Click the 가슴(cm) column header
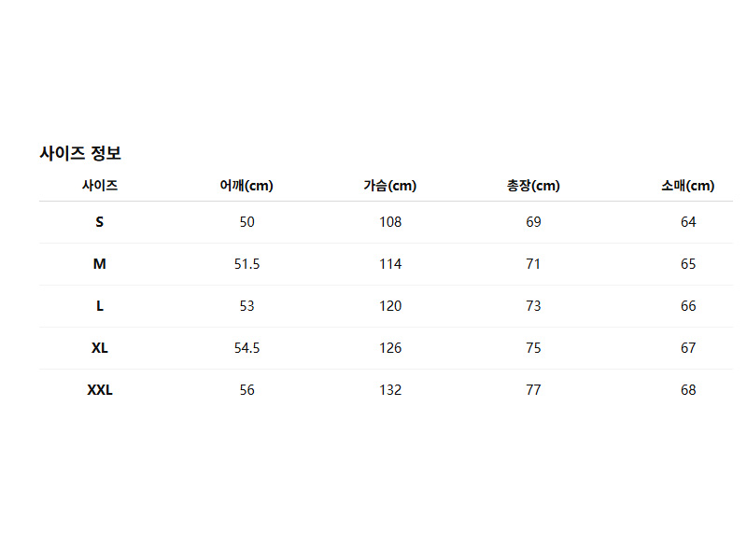 point(390,186)
